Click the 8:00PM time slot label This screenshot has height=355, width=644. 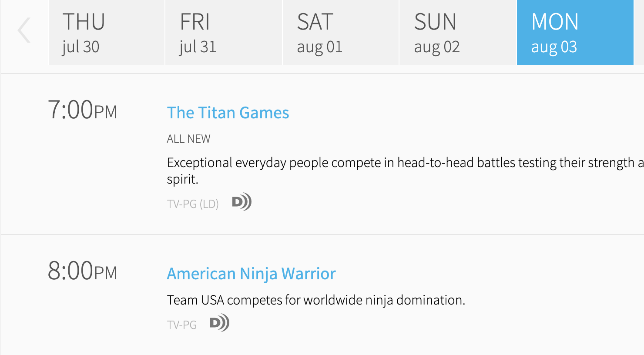pos(82,271)
